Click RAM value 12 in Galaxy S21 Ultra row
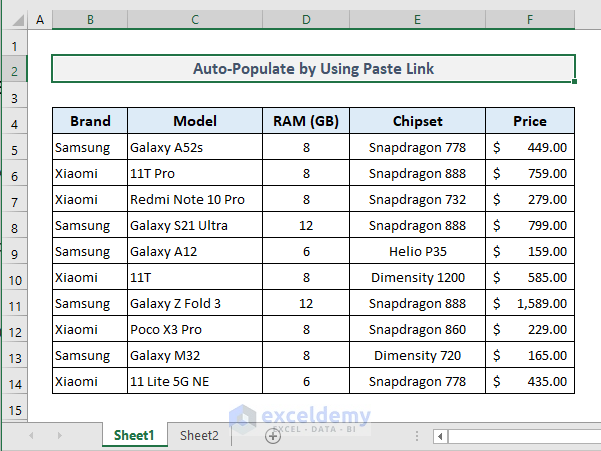 tap(306, 225)
